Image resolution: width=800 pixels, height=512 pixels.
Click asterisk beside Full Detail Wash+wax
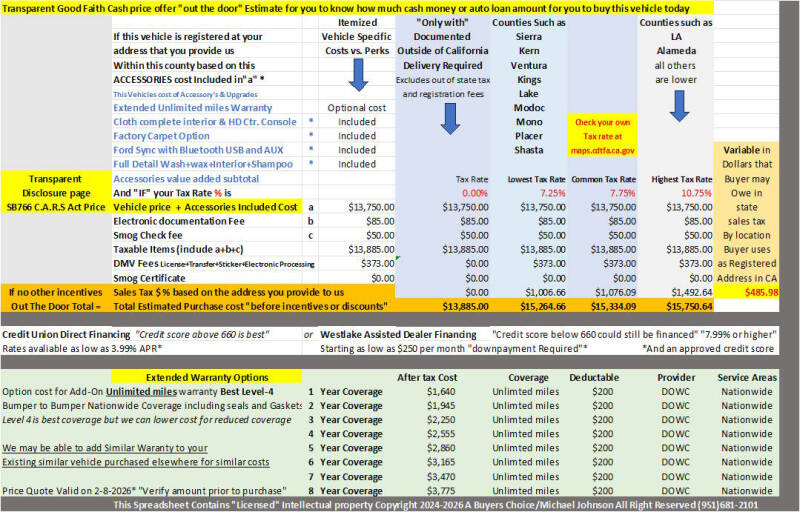pyautogui.click(x=311, y=164)
